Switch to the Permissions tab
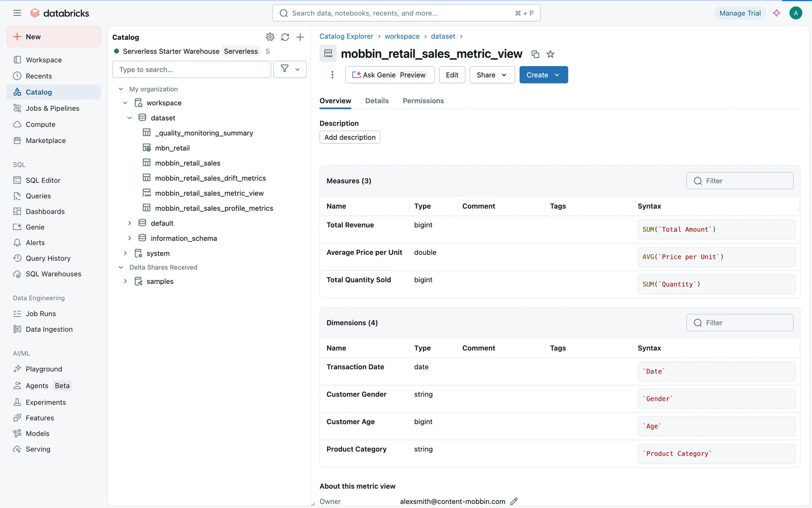This screenshot has width=812, height=508. click(423, 101)
